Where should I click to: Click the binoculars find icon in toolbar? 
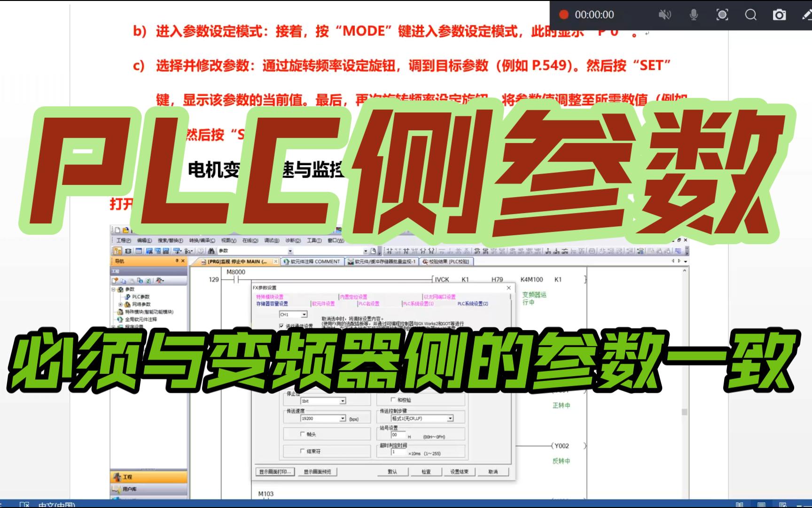point(211,251)
